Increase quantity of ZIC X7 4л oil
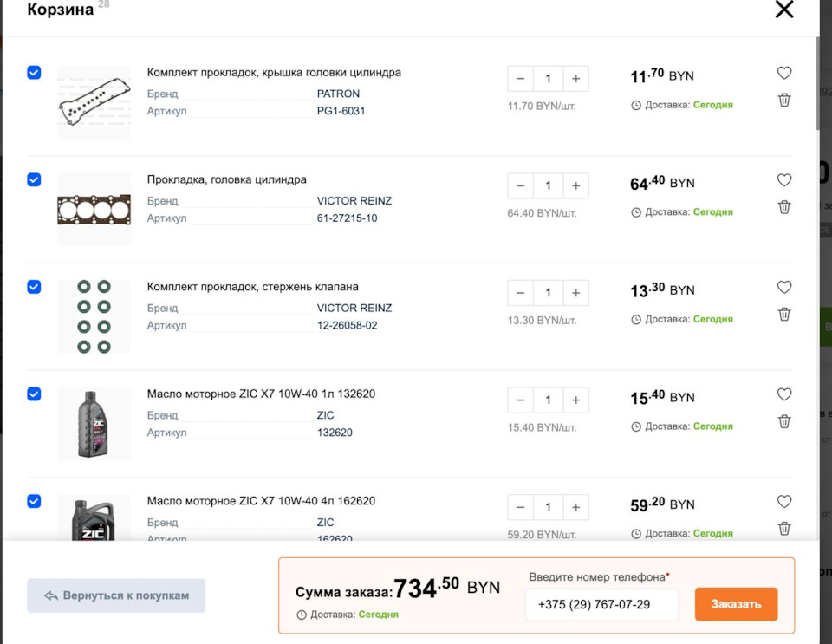 coord(575,508)
